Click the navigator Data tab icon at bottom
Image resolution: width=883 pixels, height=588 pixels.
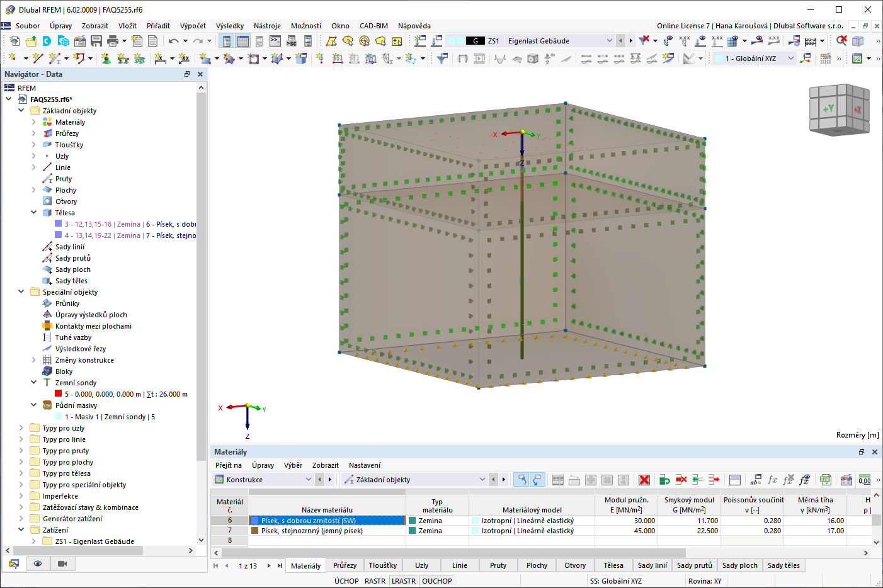[14, 563]
